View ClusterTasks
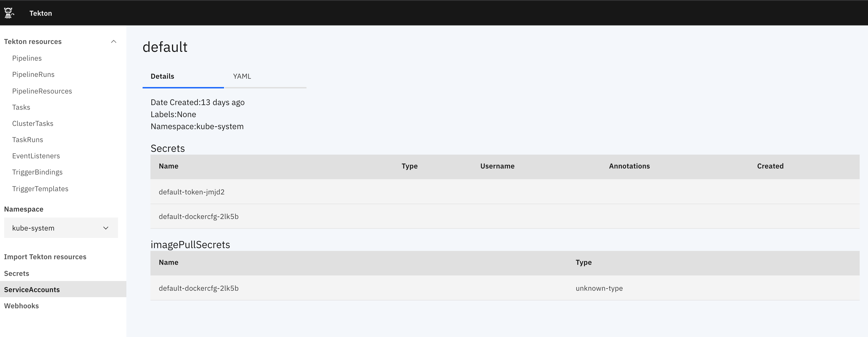The height and width of the screenshot is (337, 868). 33,123
